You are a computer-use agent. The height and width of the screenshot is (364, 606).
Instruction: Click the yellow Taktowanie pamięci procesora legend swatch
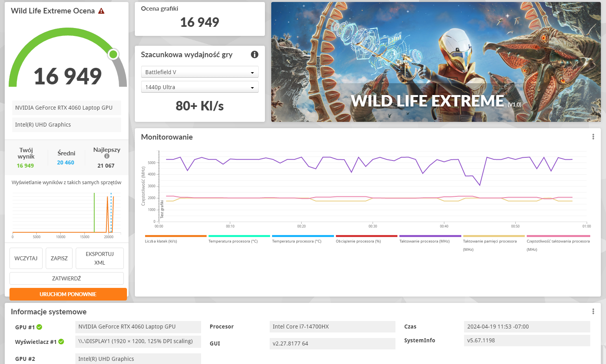(494, 236)
